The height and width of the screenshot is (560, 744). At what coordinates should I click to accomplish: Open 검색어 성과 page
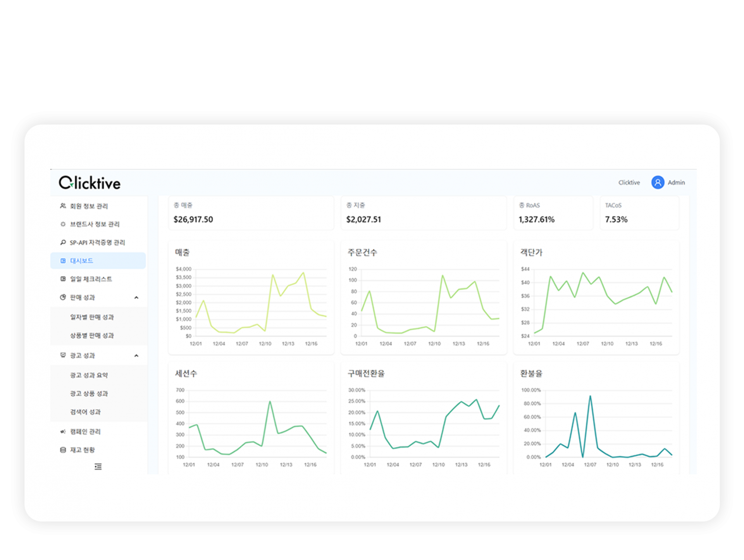85,412
